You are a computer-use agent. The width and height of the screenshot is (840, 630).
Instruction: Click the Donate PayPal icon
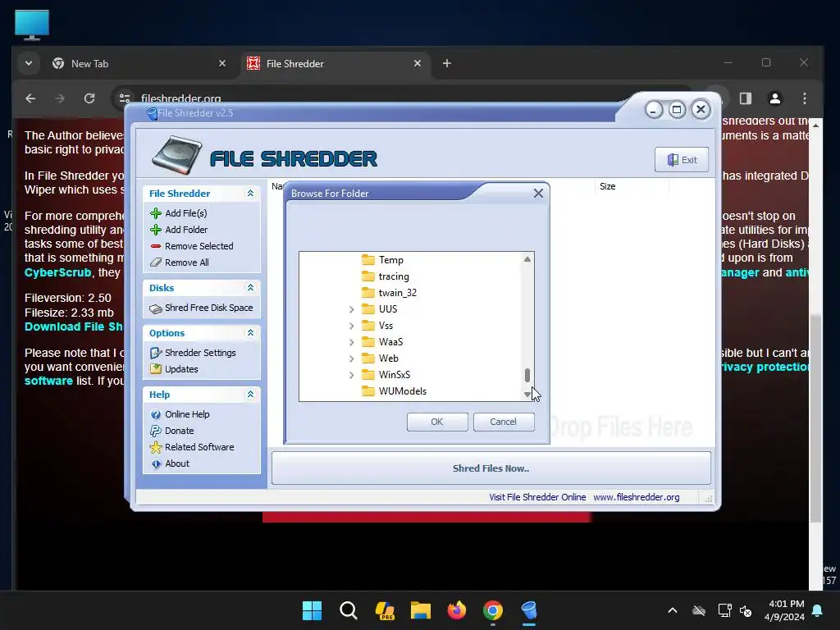pyautogui.click(x=156, y=431)
